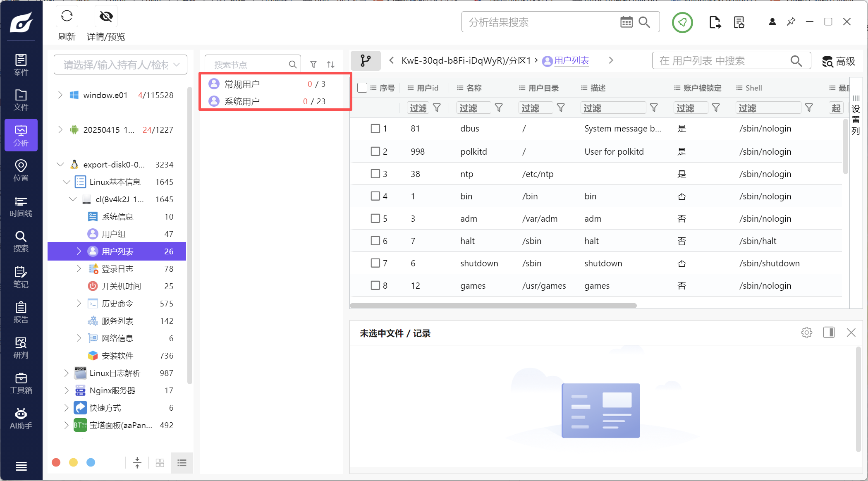Click the branch tree view icon

[366, 61]
